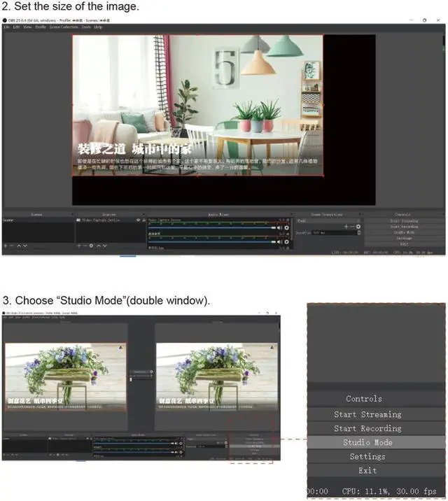Open source properties gear in upper window's Sources panel
This screenshot has height=501, width=448.
coord(92,246)
